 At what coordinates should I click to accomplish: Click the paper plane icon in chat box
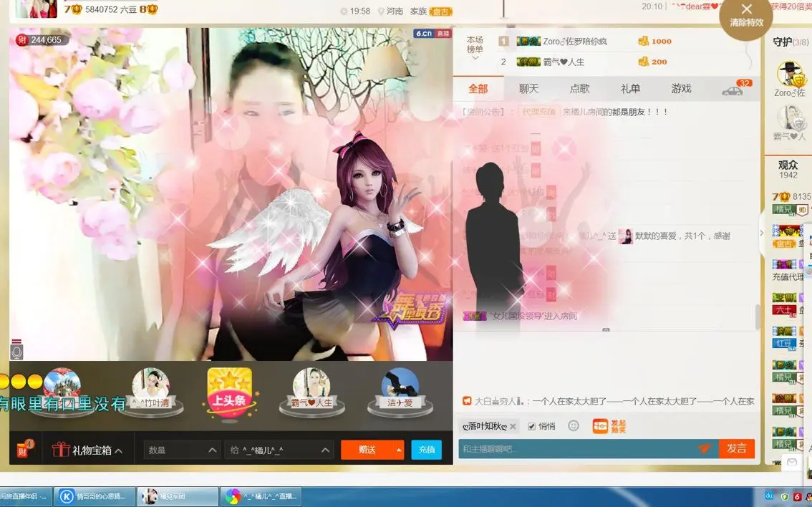pyautogui.click(x=705, y=448)
